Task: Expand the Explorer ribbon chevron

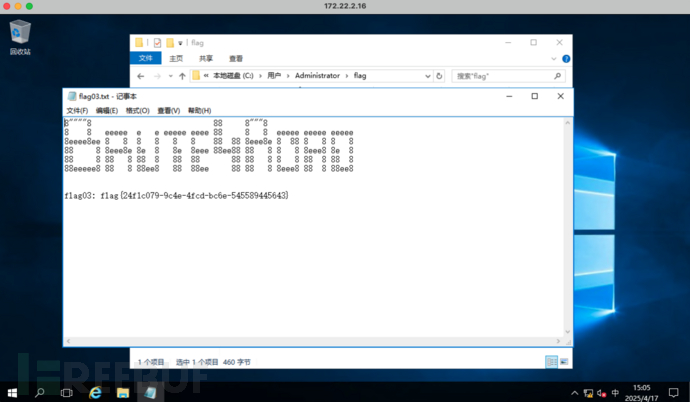Action: pos(554,58)
